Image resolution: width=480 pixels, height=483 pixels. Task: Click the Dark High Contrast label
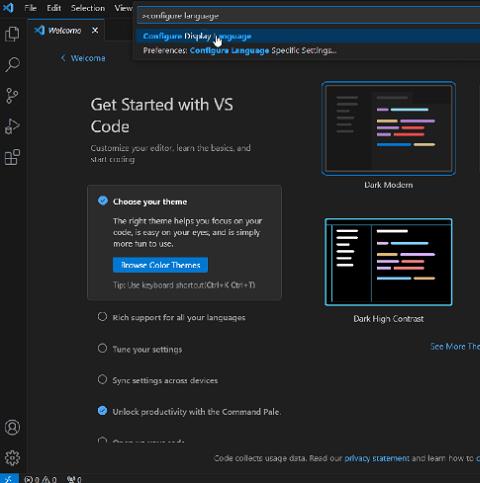coord(388,319)
